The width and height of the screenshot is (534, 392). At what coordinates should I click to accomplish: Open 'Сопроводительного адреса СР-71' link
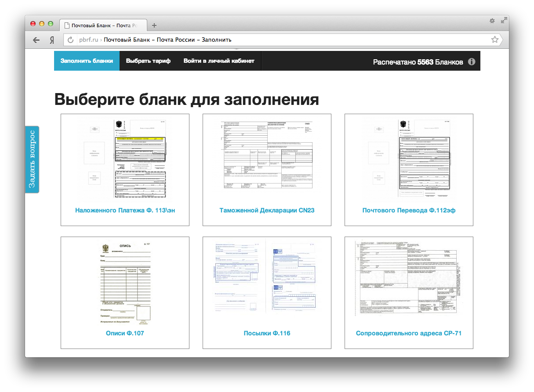tap(409, 333)
